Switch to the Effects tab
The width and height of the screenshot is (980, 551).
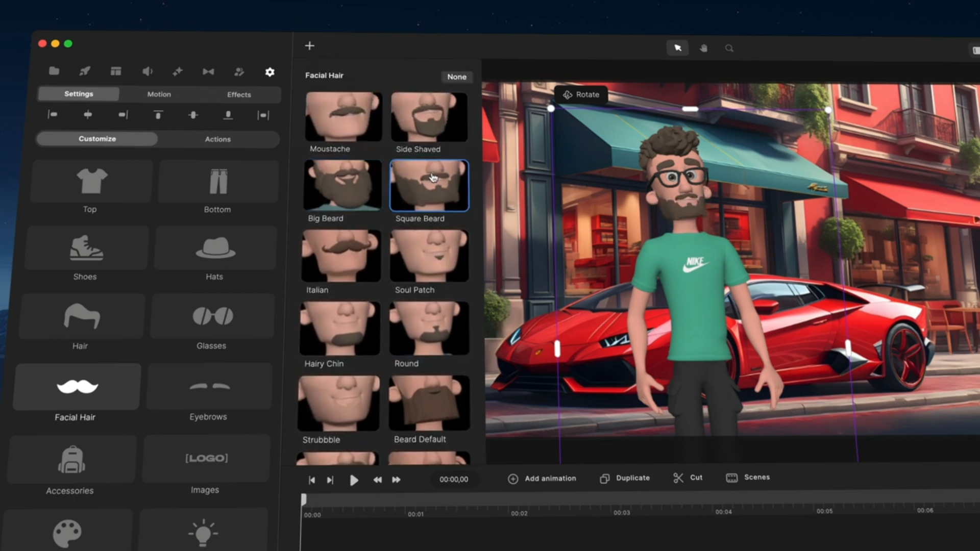pos(239,95)
